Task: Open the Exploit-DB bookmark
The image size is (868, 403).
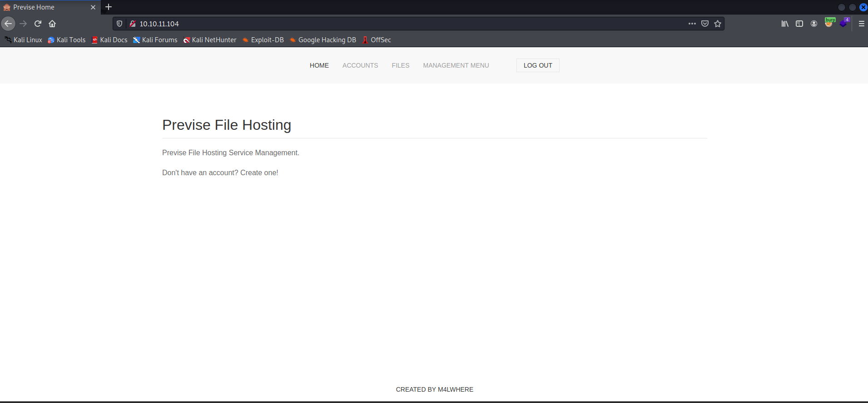Action: 263,40
